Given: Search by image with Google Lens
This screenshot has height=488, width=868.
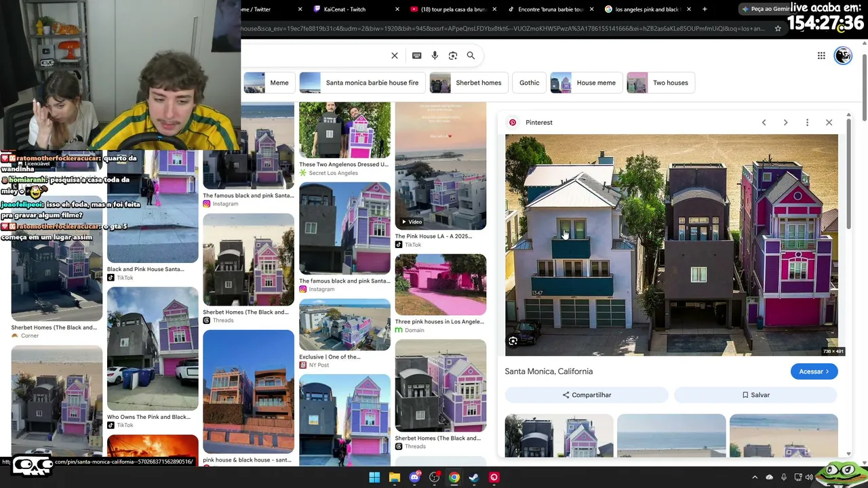Looking at the screenshot, I should (x=453, y=56).
